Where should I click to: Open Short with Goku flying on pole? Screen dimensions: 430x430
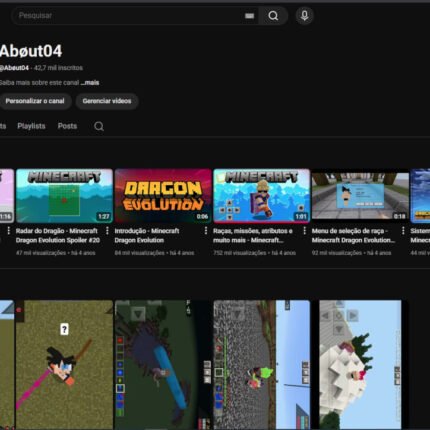[x=64, y=365]
